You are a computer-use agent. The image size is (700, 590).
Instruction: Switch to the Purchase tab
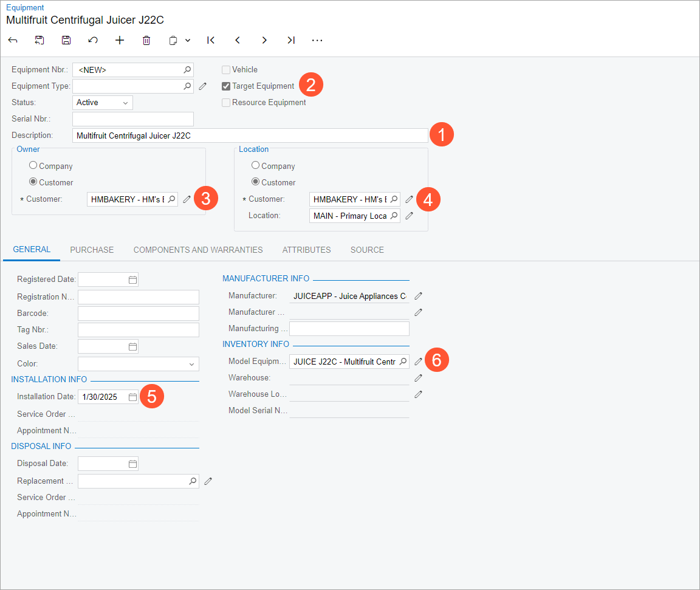tap(92, 250)
